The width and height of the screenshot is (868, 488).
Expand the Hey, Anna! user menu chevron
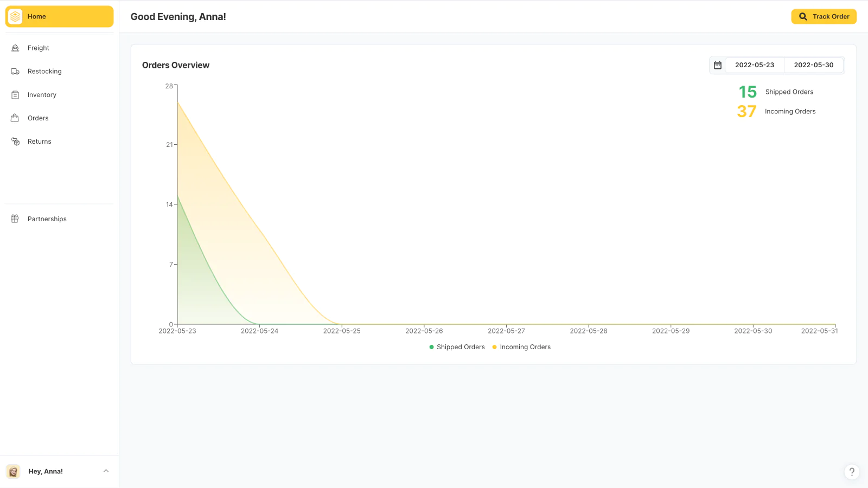pyautogui.click(x=106, y=471)
